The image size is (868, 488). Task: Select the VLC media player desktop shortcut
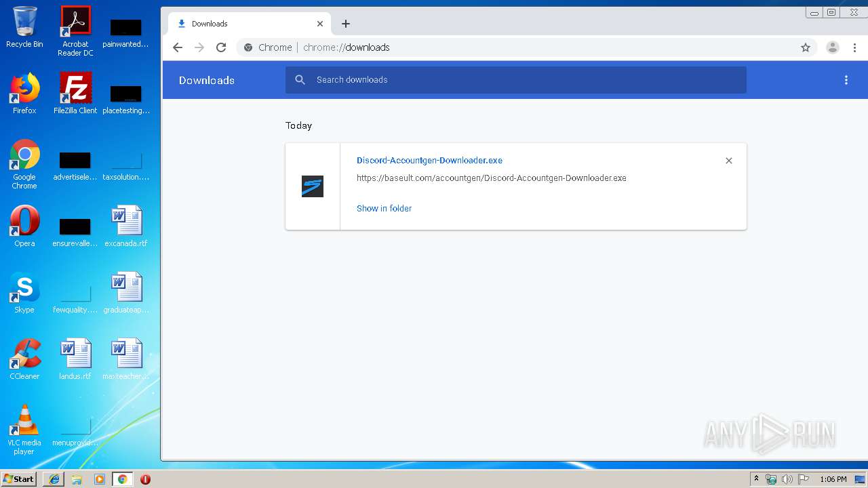click(x=24, y=430)
